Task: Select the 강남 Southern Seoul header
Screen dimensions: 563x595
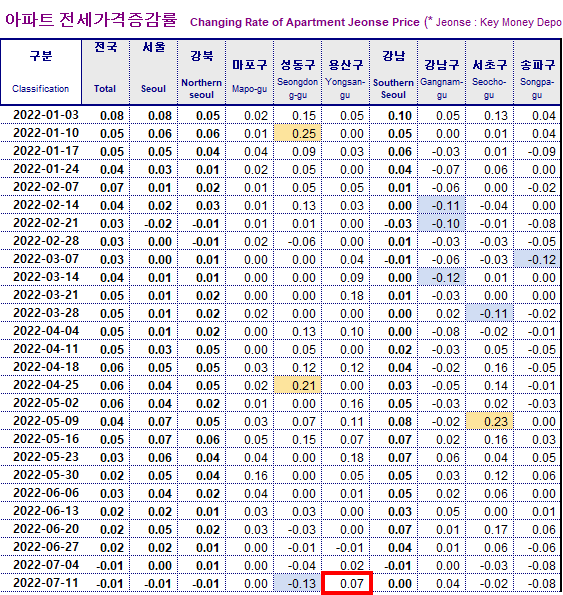Action: pos(394,72)
